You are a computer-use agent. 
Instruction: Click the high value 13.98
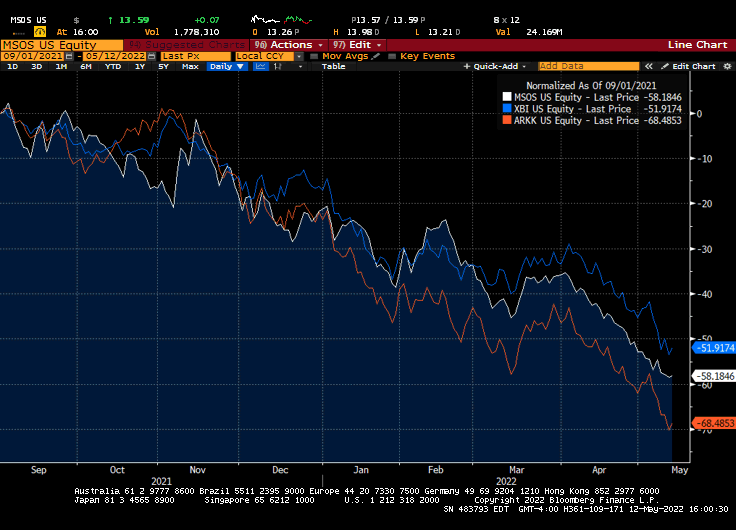(360, 32)
